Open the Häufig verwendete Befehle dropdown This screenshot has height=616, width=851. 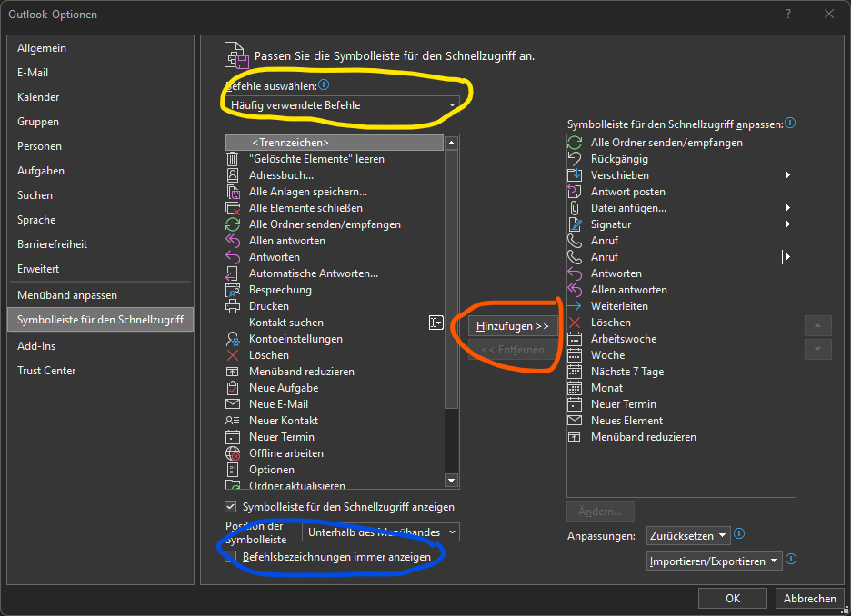pos(343,104)
